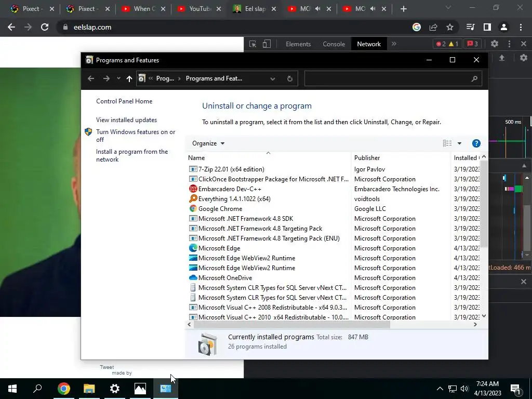The width and height of the screenshot is (532, 399).
Task: Select the DevTools Network tab
Action: (369, 44)
